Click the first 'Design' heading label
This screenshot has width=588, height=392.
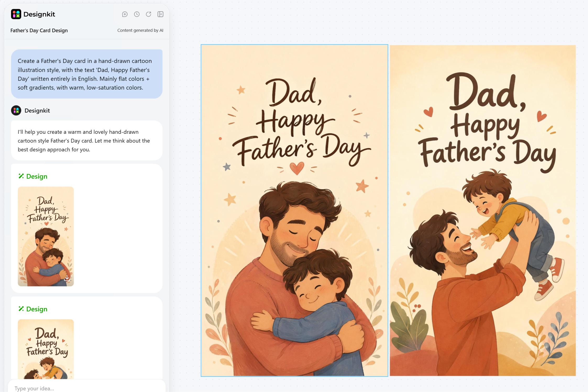[x=37, y=176]
